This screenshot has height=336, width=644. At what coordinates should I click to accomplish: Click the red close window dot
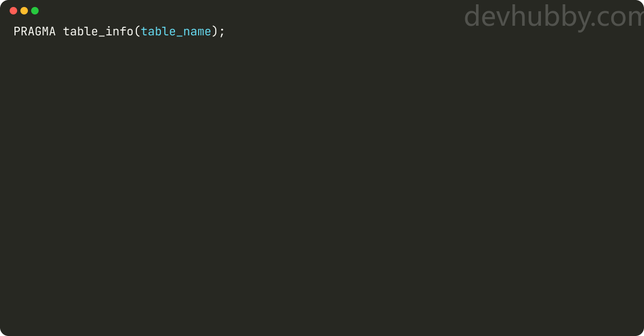pyautogui.click(x=13, y=11)
